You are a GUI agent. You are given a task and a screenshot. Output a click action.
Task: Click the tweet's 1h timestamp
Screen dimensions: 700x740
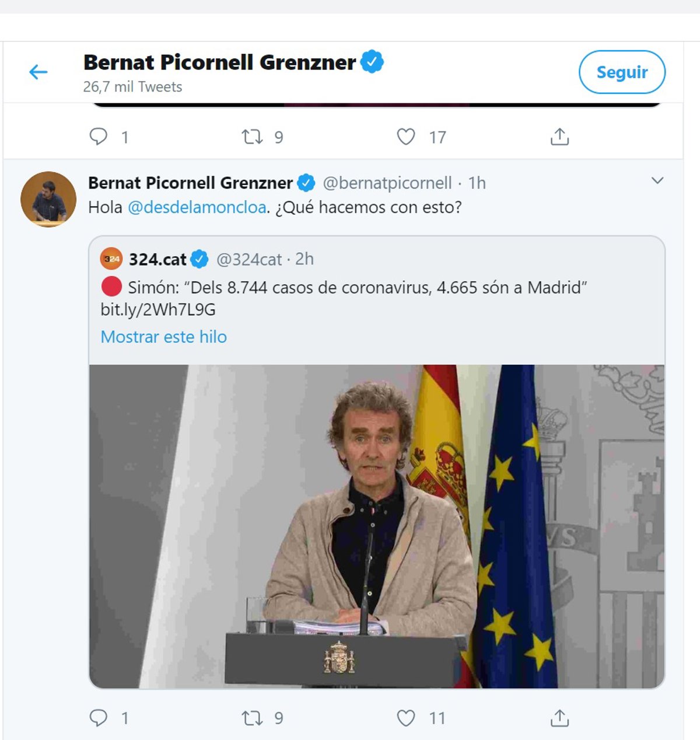[x=477, y=183]
